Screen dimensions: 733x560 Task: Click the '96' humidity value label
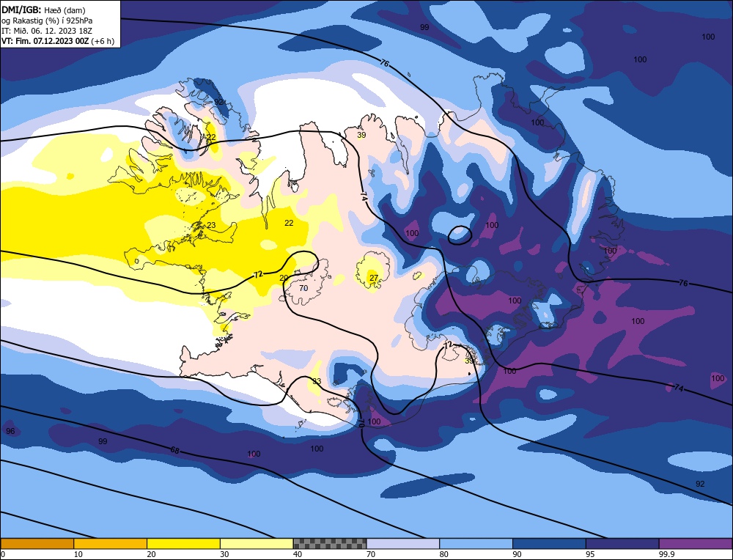pyautogui.click(x=10, y=431)
